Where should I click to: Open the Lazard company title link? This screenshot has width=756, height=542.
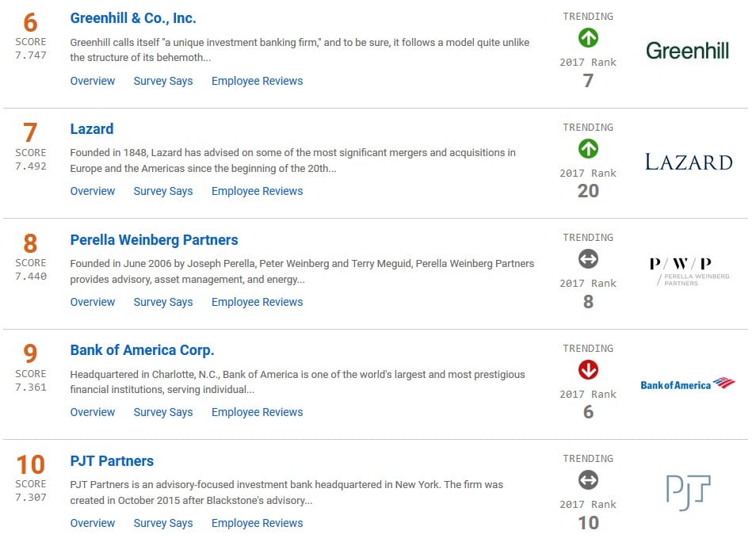point(92,129)
